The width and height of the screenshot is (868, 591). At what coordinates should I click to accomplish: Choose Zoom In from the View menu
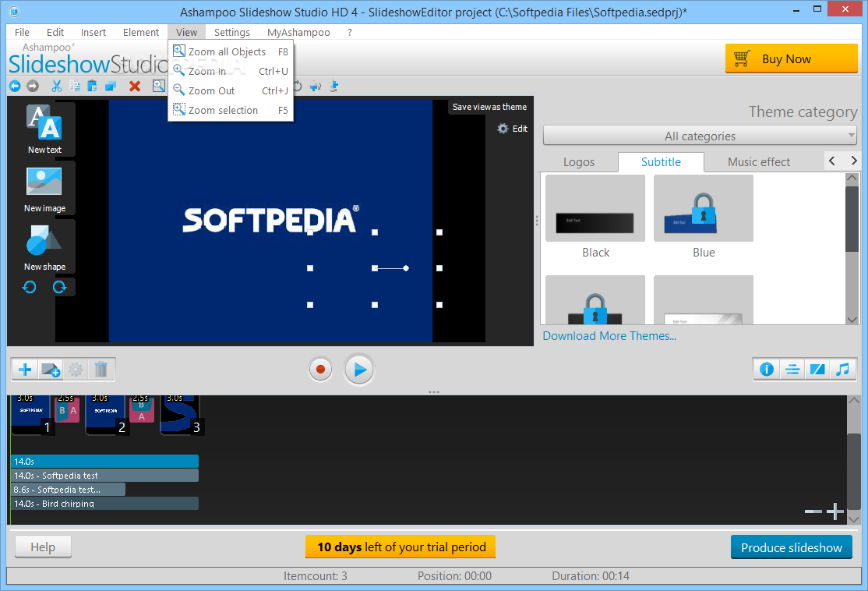231,71
